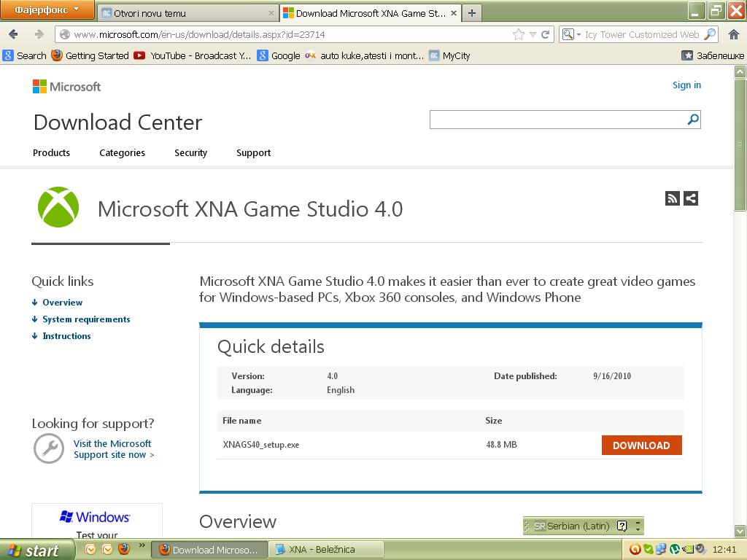This screenshot has width=747, height=560.
Task: Click the Sign in link
Action: [686, 85]
